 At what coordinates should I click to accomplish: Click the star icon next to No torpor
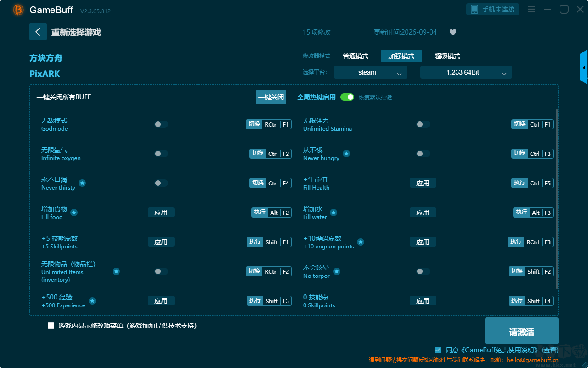(x=337, y=271)
